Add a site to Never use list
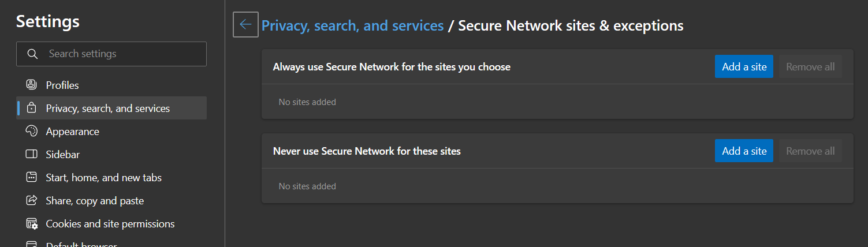Screen dimensions: 868x247 point(744,151)
